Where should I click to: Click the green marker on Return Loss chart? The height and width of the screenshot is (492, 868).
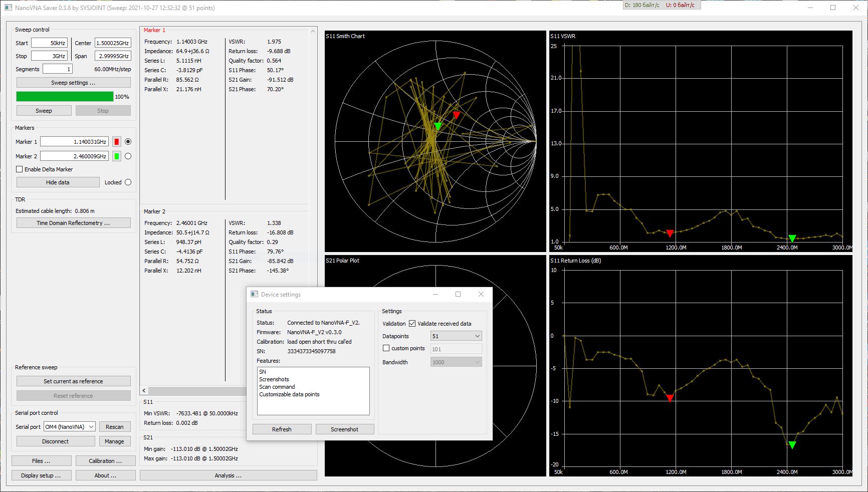tap(792, 445)
